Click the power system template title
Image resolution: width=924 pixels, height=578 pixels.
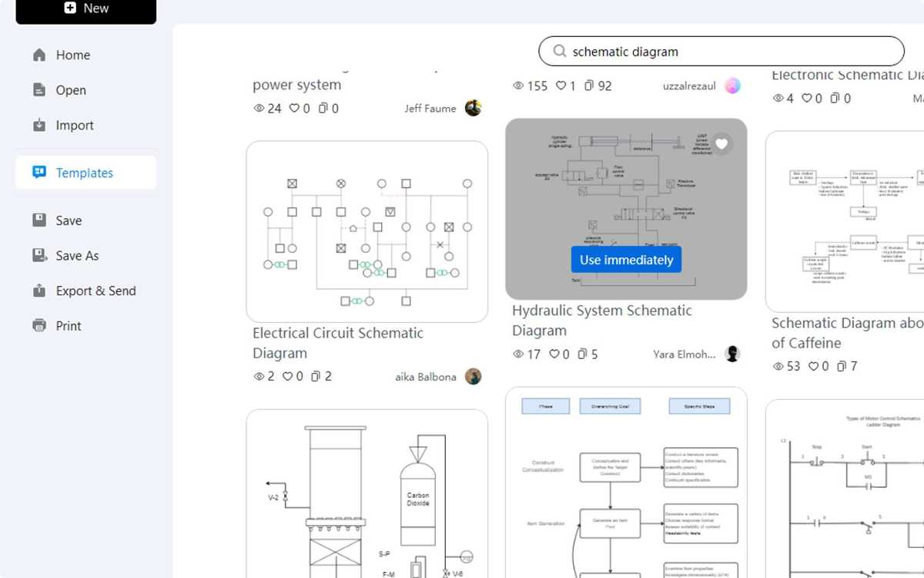(296, 85)
